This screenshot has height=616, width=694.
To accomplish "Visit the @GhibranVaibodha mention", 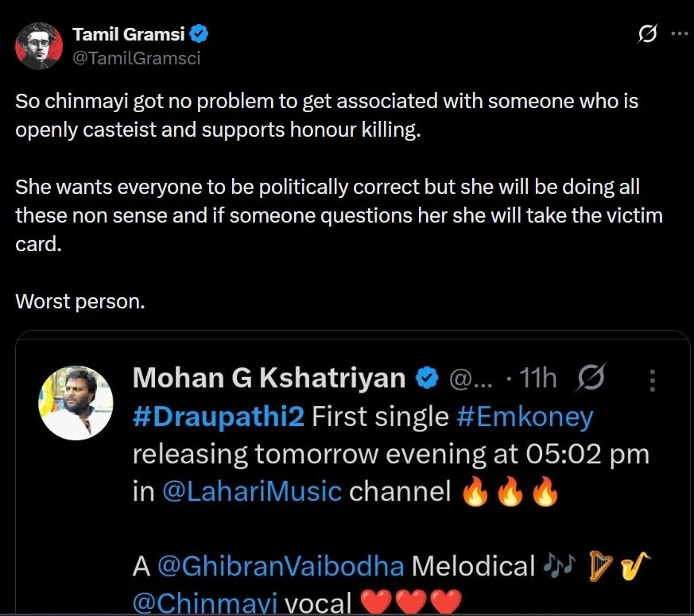I will [281, 566].
